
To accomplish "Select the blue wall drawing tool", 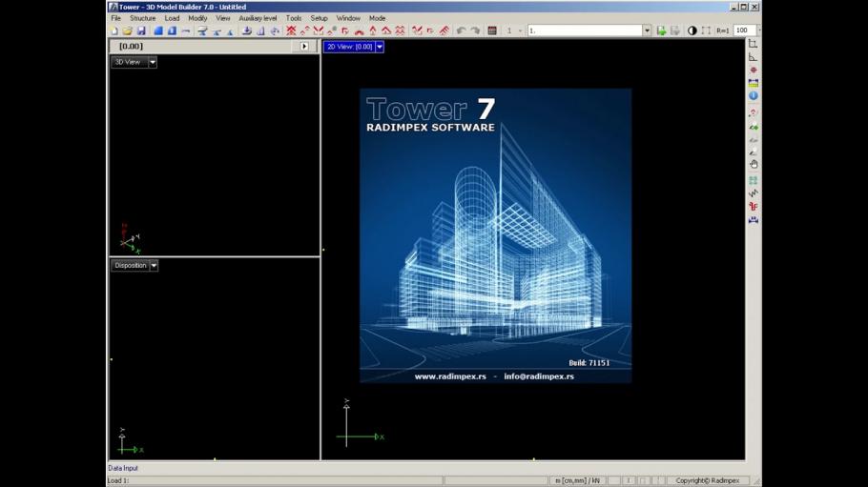I will (172, 31).
